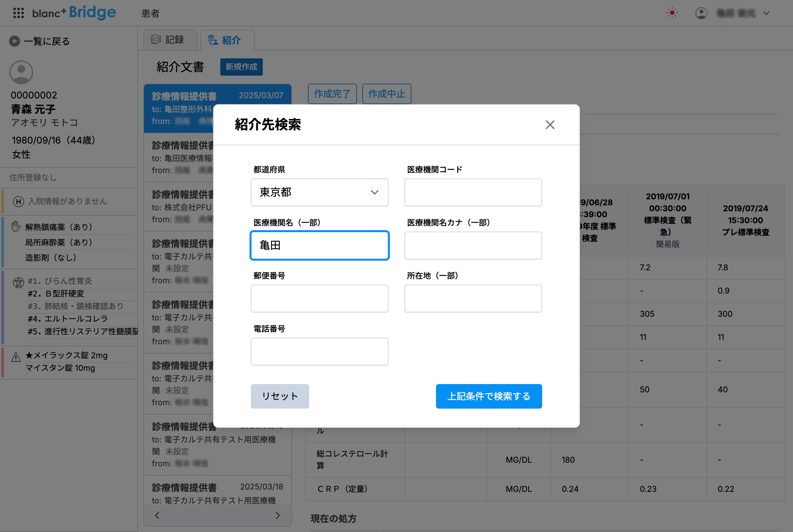Click the 郵便番号 input field

[x=319, y=298]
